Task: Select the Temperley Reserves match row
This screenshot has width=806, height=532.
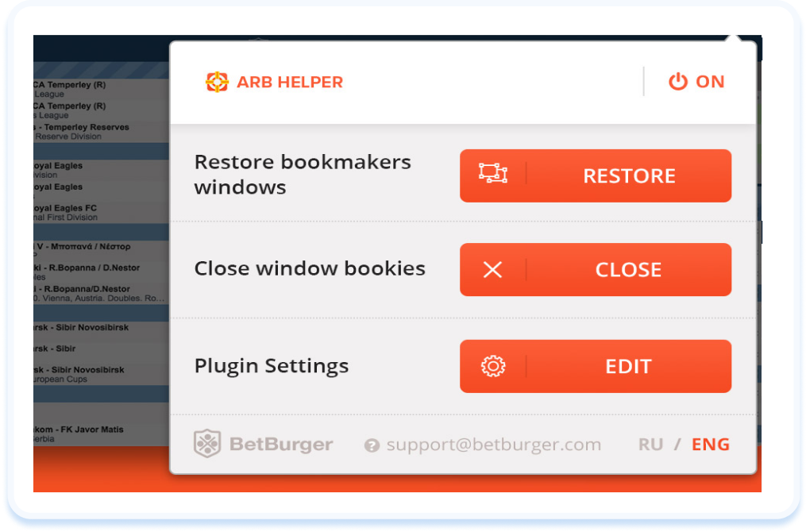Action: point(102,132)
